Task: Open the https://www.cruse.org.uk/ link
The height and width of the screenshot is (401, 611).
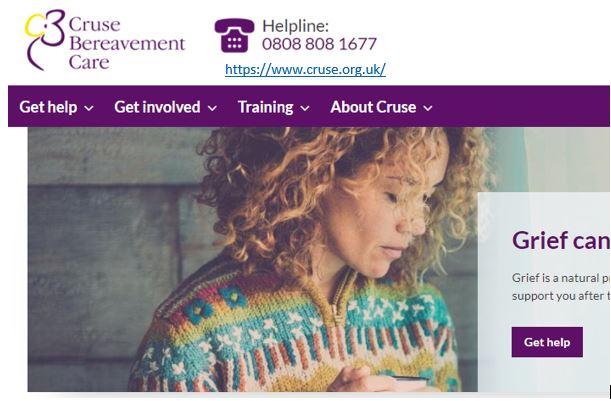Action: tap(305, 69)
